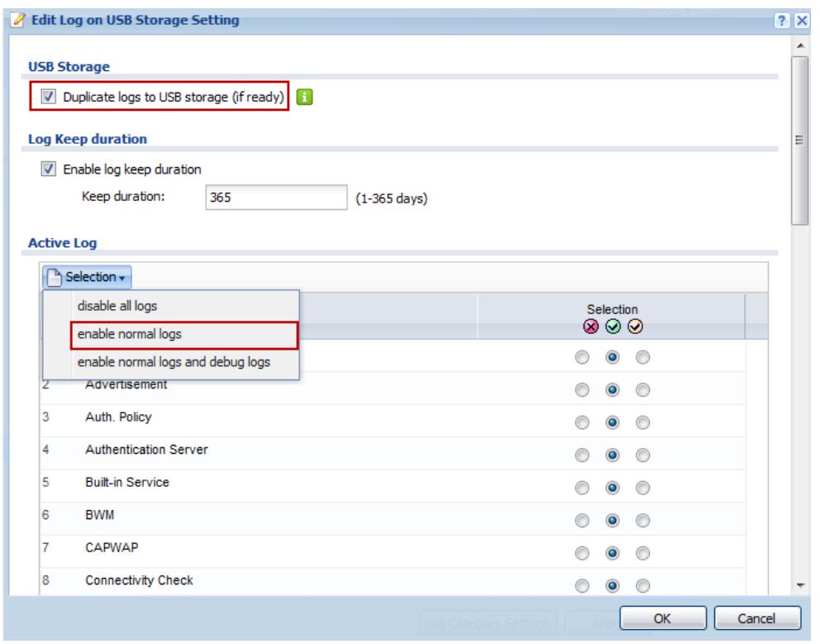
Task: Click the green check normal logs header icon
Action: pyautogui.click(x=613, y=327)
